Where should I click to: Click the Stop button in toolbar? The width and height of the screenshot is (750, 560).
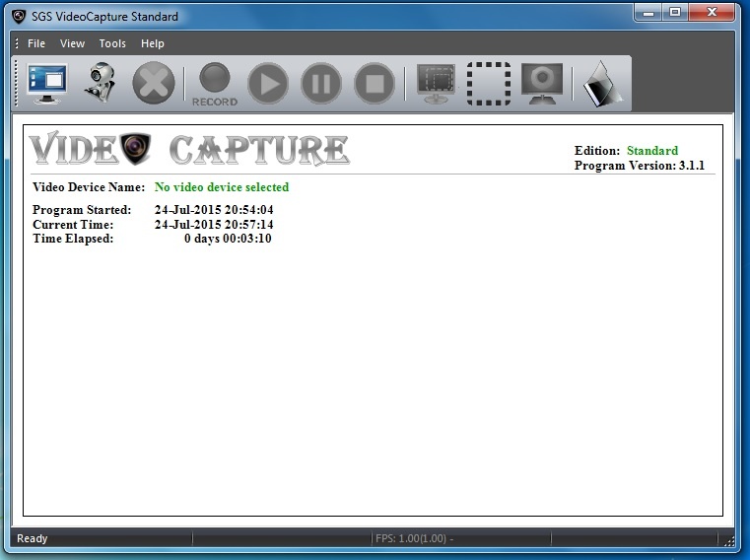click(x=375, y=83)
